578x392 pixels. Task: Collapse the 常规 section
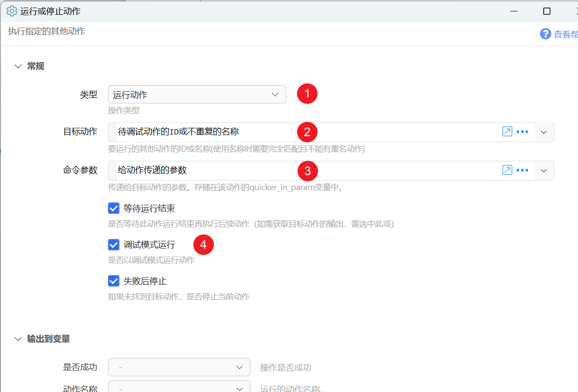pyautogui.click(x=18, y=67)
